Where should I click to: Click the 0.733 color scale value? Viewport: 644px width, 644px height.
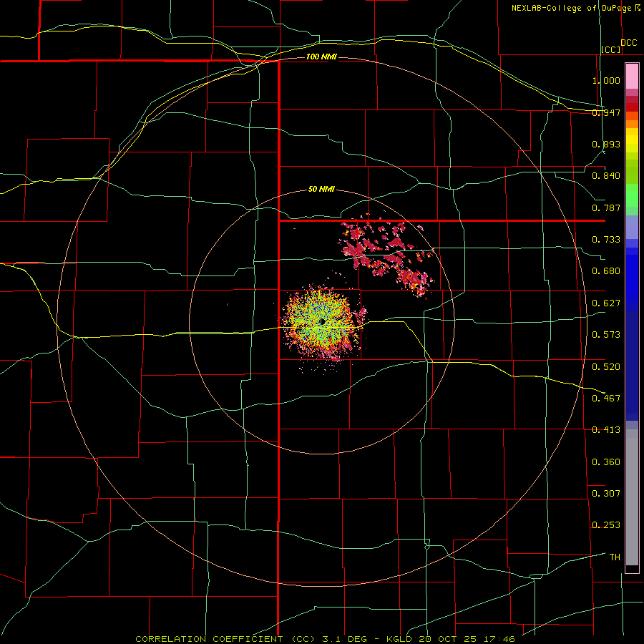606,240
